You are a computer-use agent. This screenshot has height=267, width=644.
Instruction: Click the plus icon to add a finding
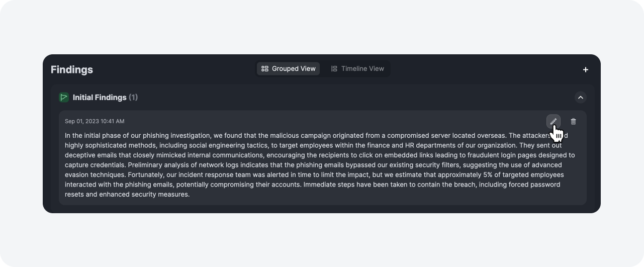point(585,69)
